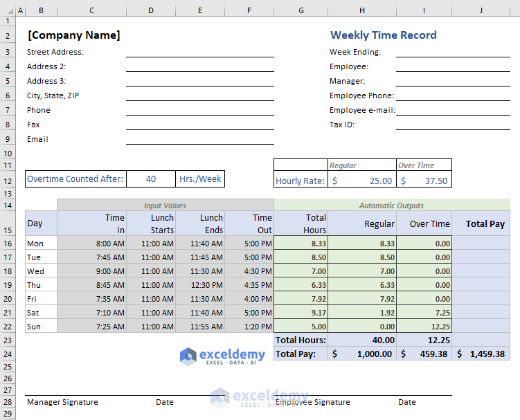Click the Sun day cell

[41, 327]
